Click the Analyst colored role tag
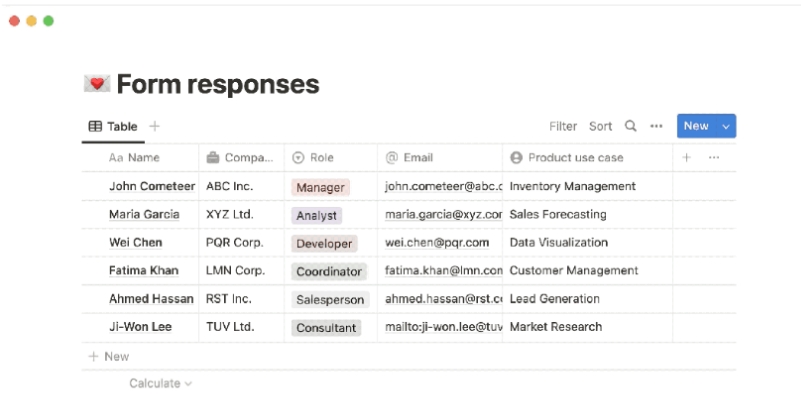The width and height of the screenshot is (801, 399). [316, 216]
